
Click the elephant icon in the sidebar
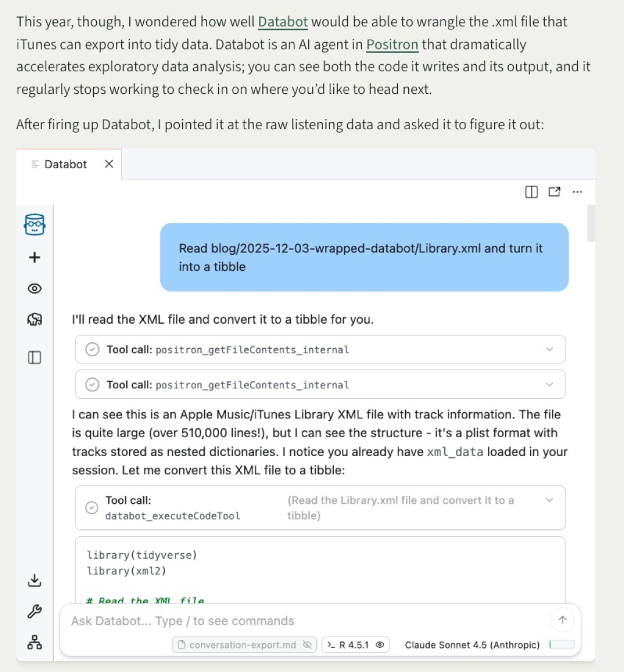pyautogui.click(x=35, y=320)
